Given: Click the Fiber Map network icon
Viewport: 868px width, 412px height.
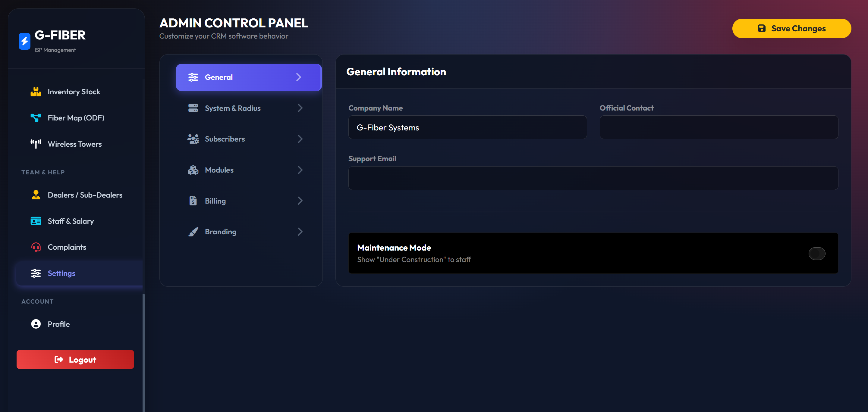Looking at the screenshot, I should pyautogui.click(x=36, y=118).
